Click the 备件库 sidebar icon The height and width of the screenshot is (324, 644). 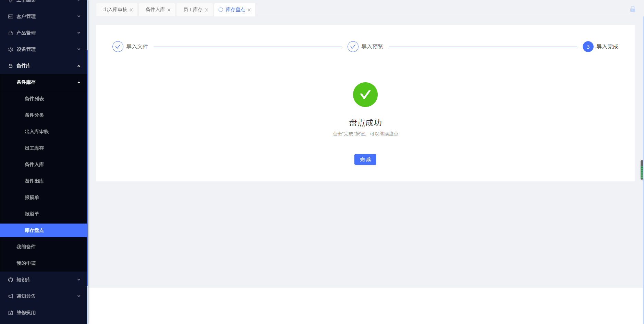[10, 65]
